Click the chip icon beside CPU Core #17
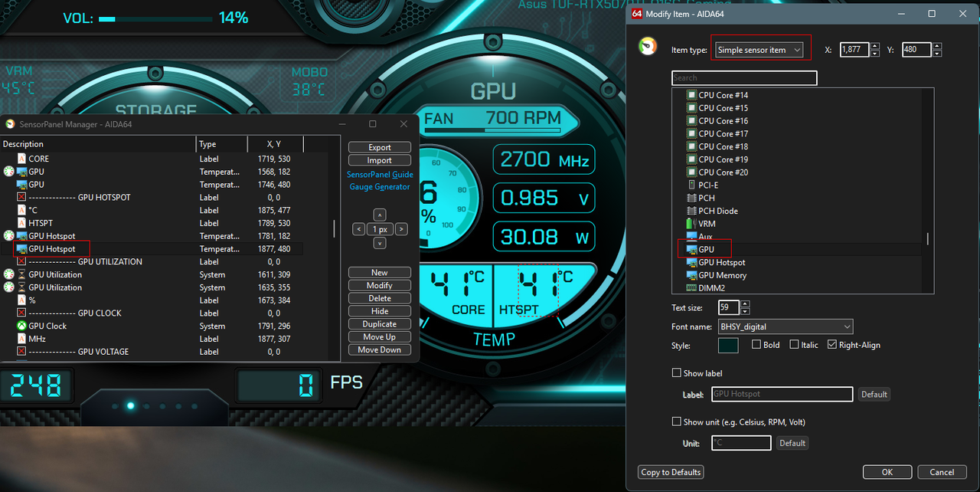 [691, 133]
